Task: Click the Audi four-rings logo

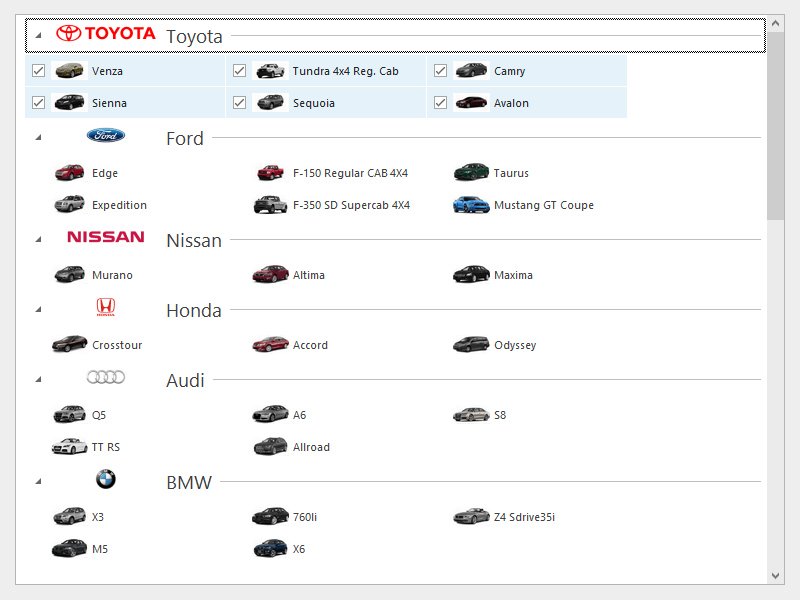Action: coord(106,378)
